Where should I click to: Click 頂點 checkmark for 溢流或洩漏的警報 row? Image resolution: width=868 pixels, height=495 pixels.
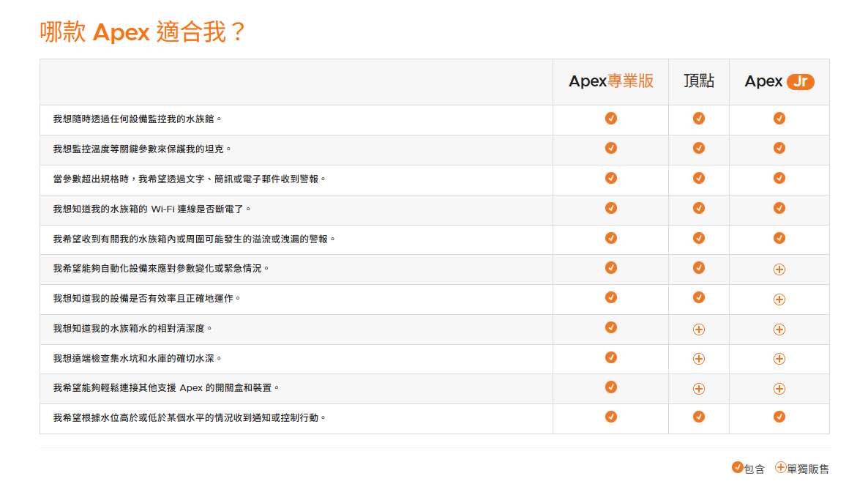click(x=699, y=238)
